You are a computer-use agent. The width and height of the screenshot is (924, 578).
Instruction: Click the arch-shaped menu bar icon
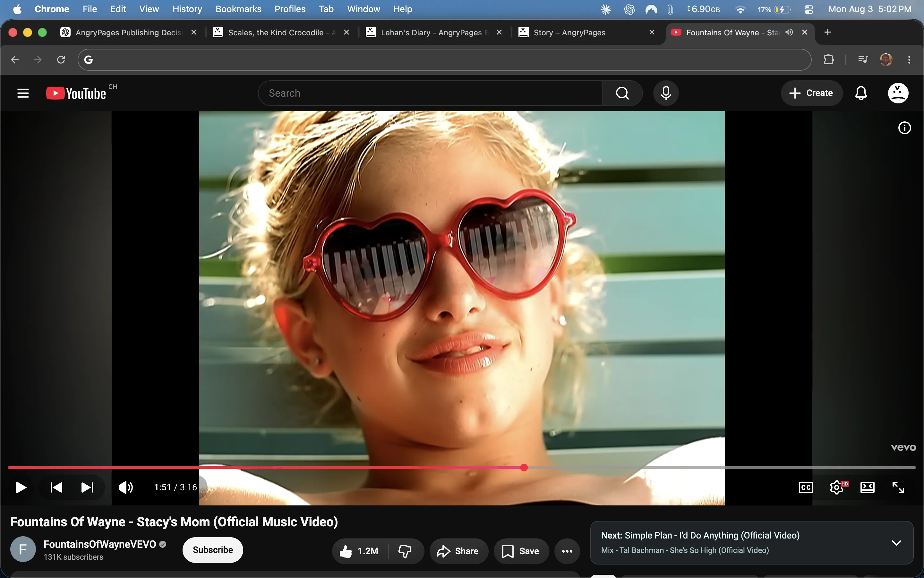click(651, 9)
